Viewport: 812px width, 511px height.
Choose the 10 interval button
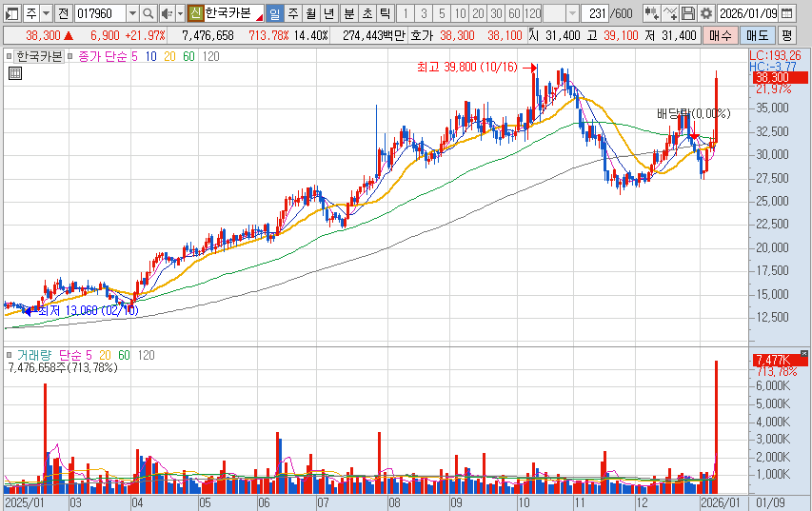460,13
